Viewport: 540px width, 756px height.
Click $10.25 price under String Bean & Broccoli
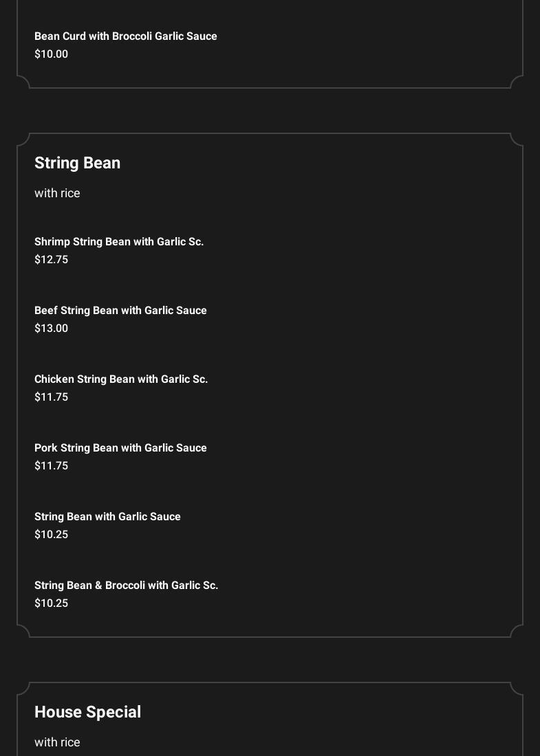(x=51, y=603)
